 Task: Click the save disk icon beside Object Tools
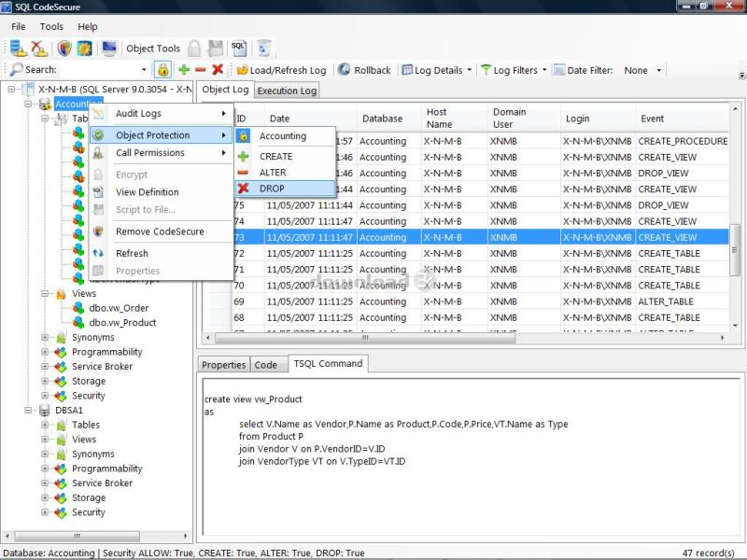coord(216,49)
